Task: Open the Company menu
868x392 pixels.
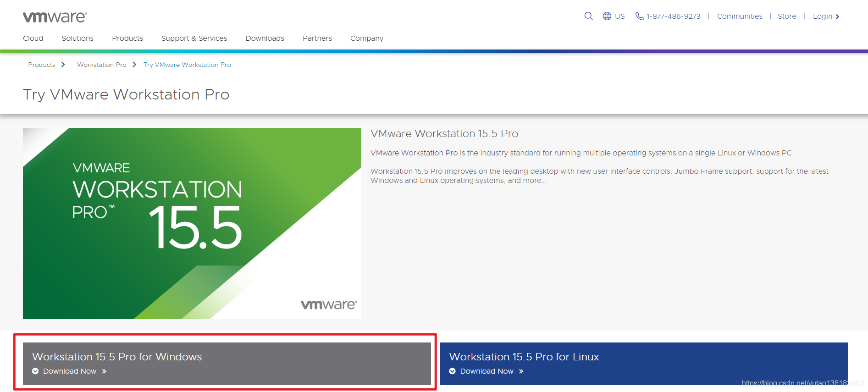Action: click(x=367, y=38)
